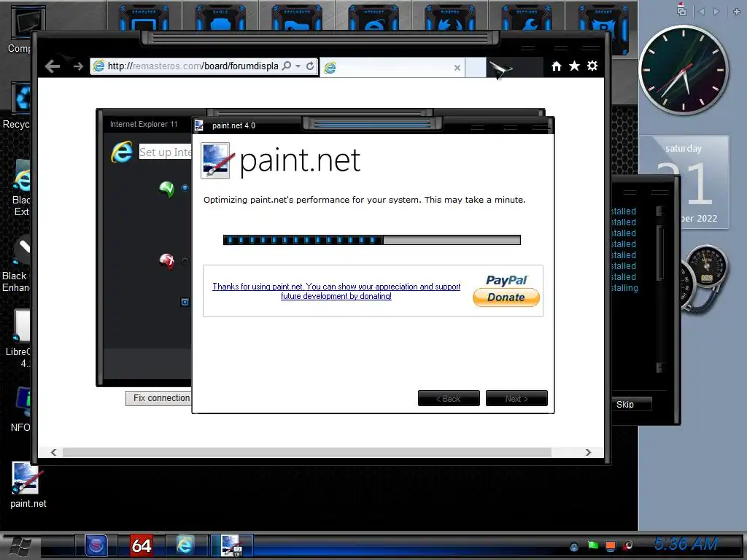Click the orange tray icon
Image resolution: width=747 pixels, height=560 pixels.
611,545
